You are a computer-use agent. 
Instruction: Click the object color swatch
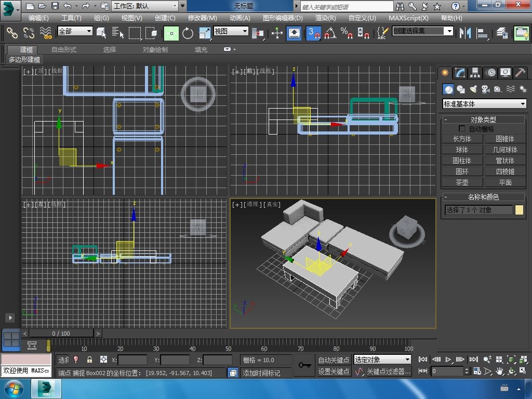(519, 210)
